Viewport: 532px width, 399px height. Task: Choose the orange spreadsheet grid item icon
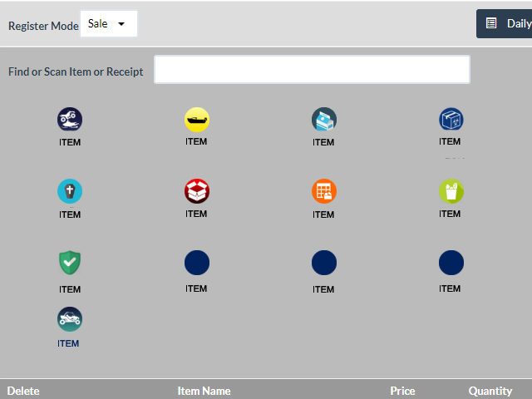click(x=324, y=191)
